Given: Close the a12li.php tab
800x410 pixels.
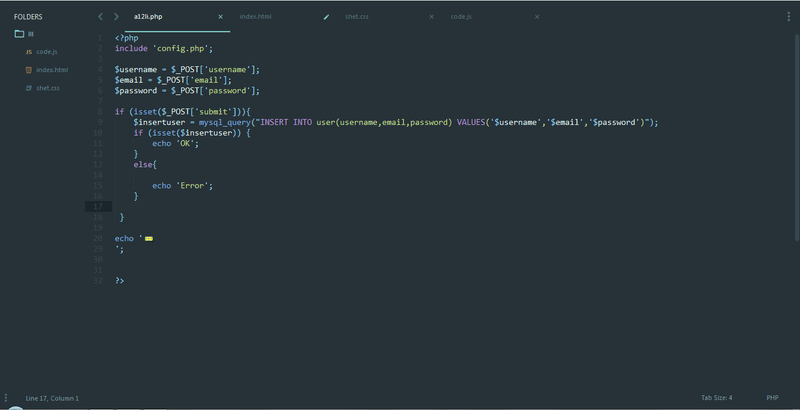Looking at the screenshot, I should pyautogui.click(x=221, y=17).
